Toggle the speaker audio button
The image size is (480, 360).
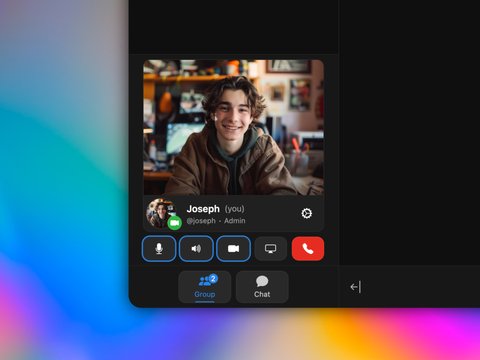tap(196, 249)
